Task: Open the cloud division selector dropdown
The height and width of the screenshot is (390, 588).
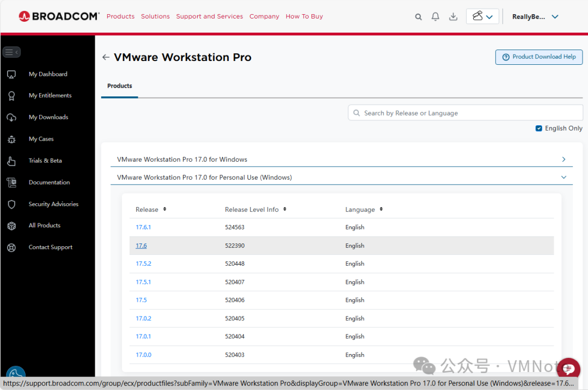Action: point(482,16)
